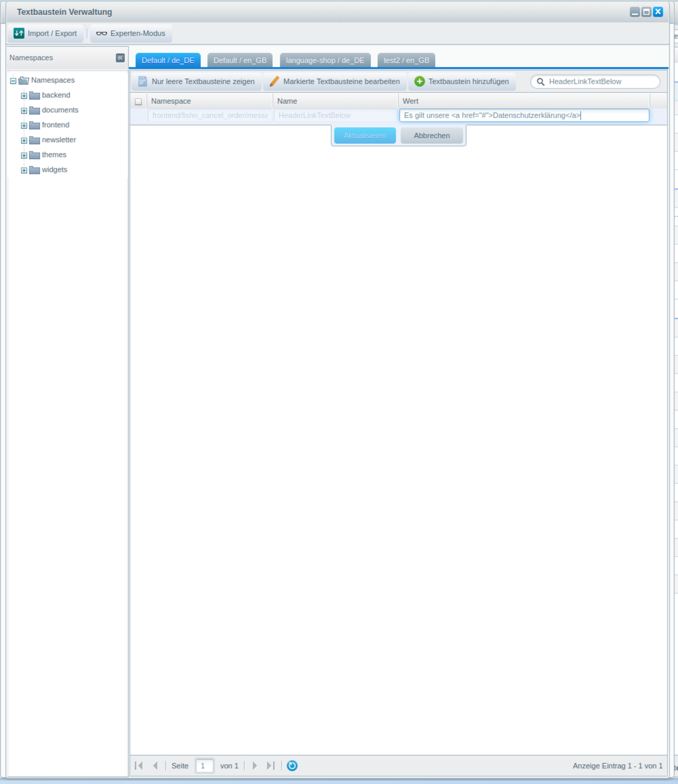Select the newsletter folder icon
The image size is (678, 784).
[x=35, y=140]
